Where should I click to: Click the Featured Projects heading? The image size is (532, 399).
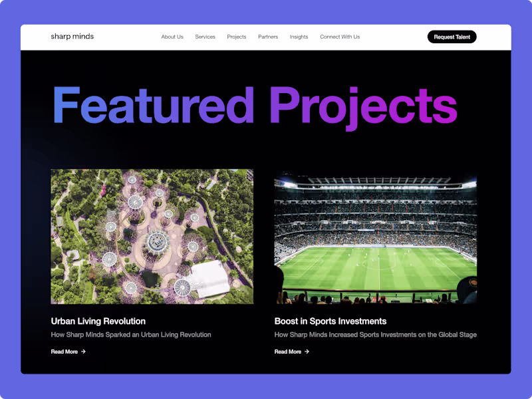(x=255, y=107)
